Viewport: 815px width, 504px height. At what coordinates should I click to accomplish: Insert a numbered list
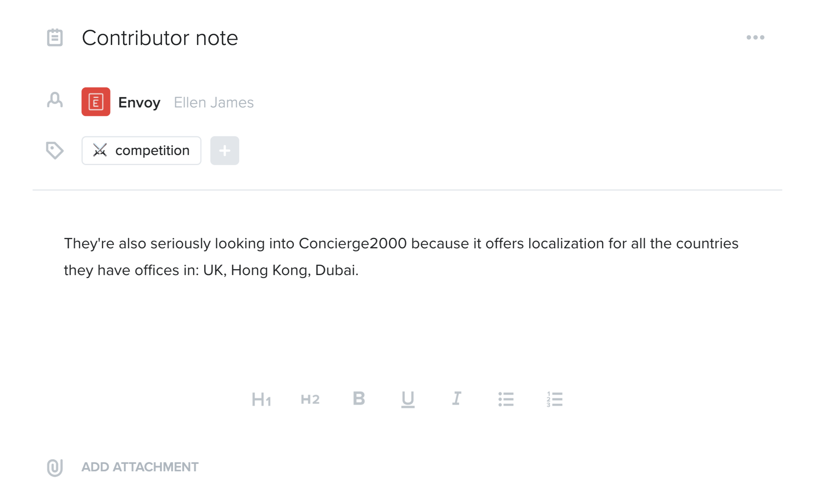pyautogui.click(x=555, y=399)
